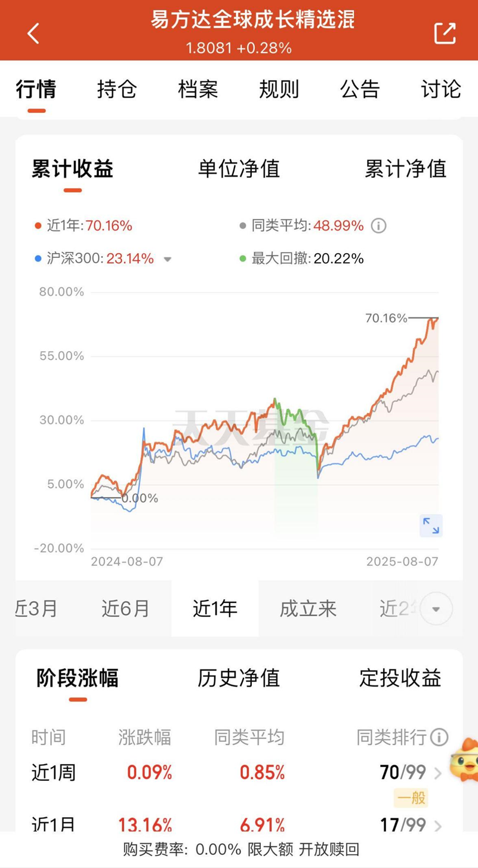Tap info icon beside 同类平均 48.99%
Screen dimensions: 478x868
pos(378,226)
